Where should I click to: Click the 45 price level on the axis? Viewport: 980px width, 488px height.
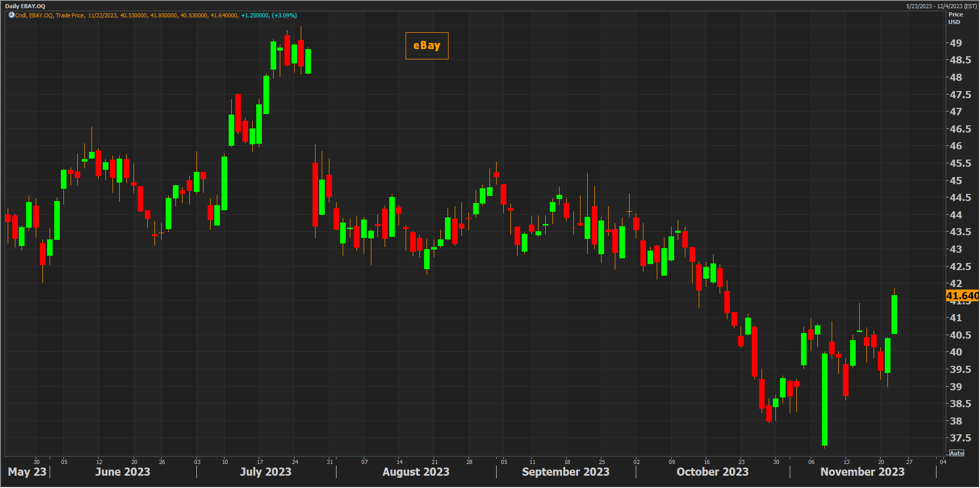tap(955, 181)
